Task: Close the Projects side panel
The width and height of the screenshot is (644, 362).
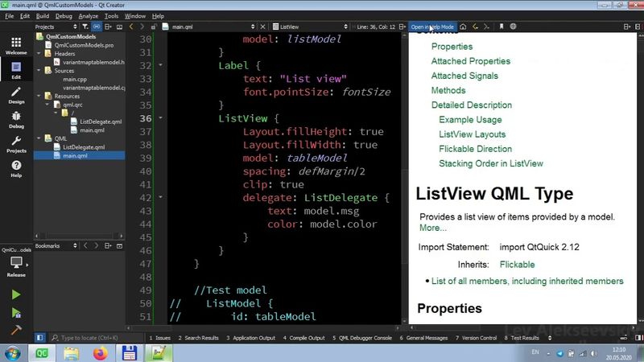Action: point(119,27)
